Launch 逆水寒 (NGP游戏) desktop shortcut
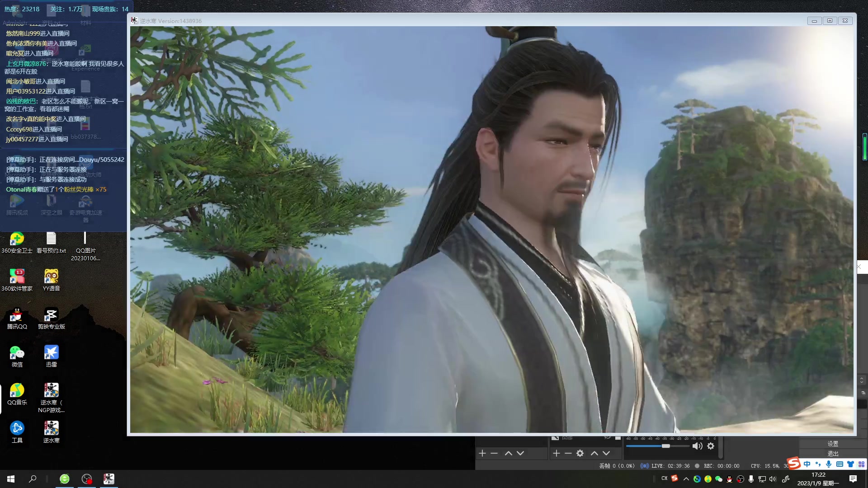The image size is (868, 488). 51,398
